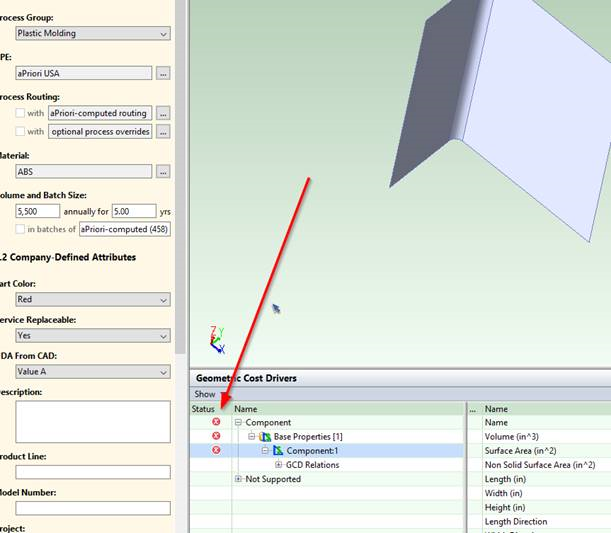The width and height of the screenshot is (611, 533).
Task: Click the Status column header
Action: 203,409
